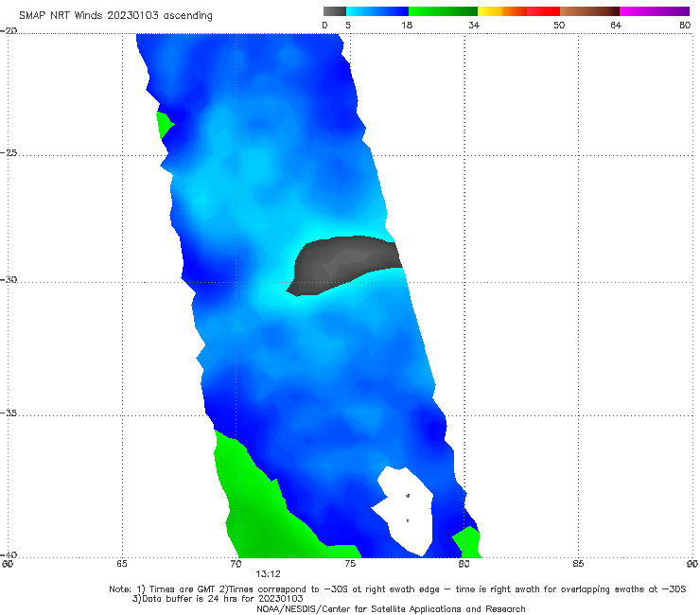Click the latitude label '-25'
Image resolution: width=700 pixels, height=615 pixels.
(9, 152)
